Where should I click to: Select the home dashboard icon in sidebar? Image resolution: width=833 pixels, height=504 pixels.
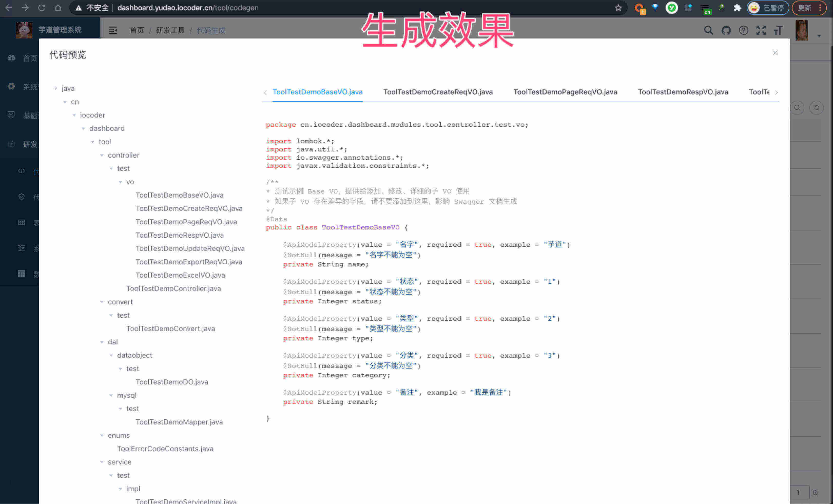11,58
